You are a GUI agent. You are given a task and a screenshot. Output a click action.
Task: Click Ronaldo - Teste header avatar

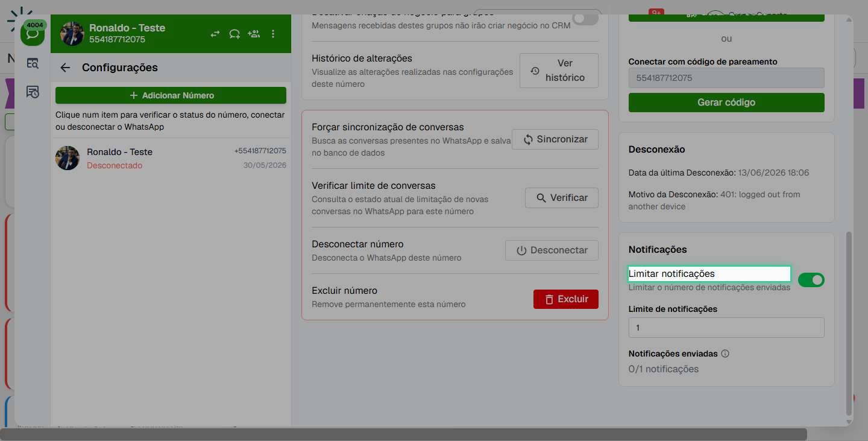[72, 34]
